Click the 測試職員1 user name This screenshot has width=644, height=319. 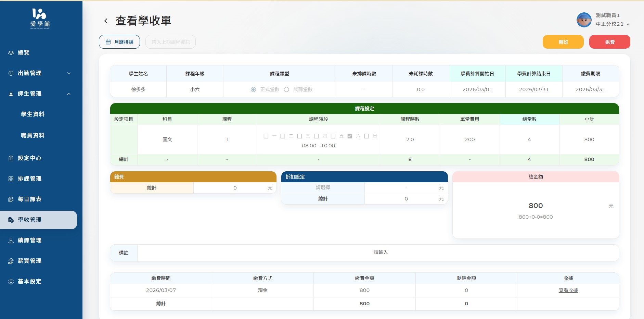pos(608,15)
